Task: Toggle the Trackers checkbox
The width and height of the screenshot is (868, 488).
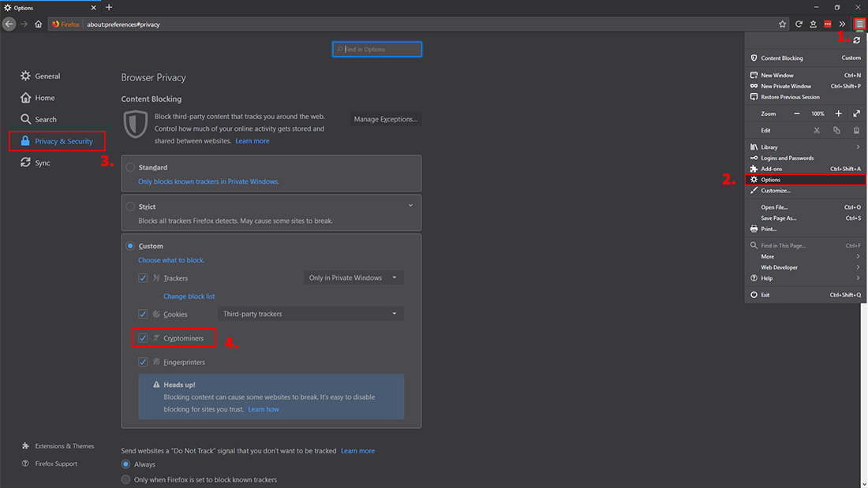Action: click(x=143, y=278)
